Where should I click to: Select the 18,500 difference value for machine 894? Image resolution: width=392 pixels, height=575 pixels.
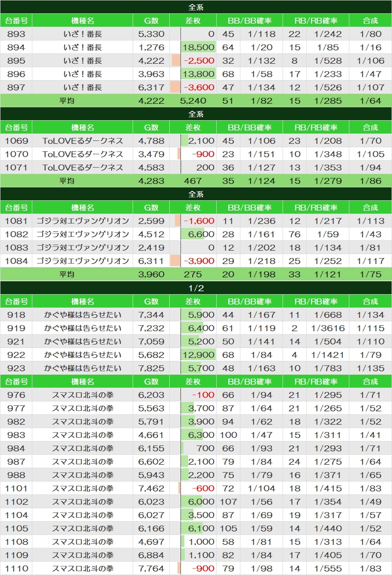198,47
